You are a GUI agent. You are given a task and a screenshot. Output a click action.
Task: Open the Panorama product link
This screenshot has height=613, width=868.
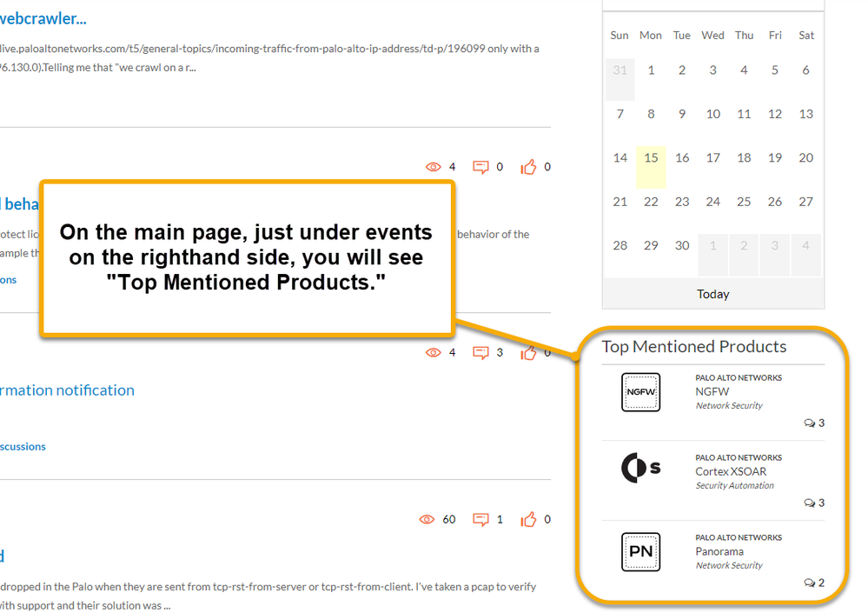719,551
